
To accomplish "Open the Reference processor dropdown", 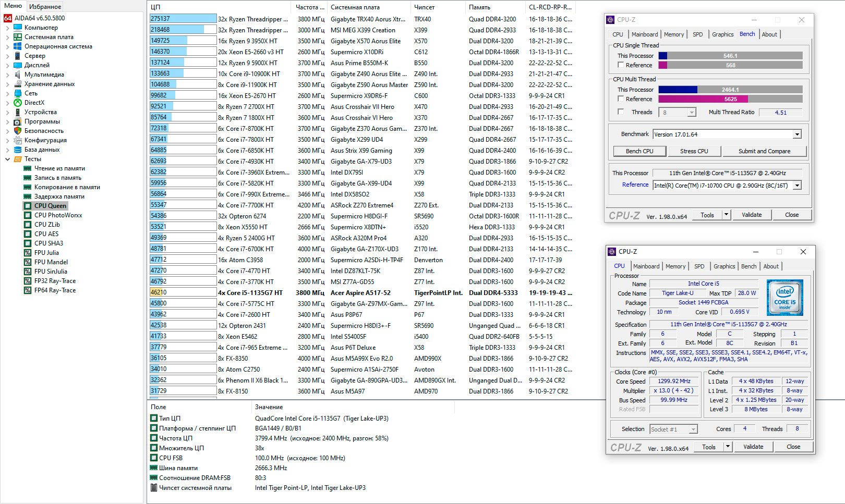I will (x=797, y=186).
